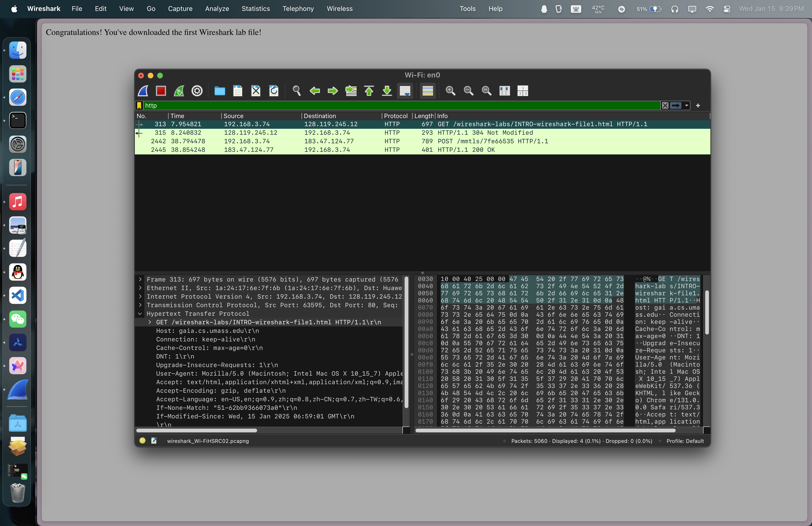Jump to the first packet icon
Viewport: 812px width, 526px height.
[x=369, y=91]
